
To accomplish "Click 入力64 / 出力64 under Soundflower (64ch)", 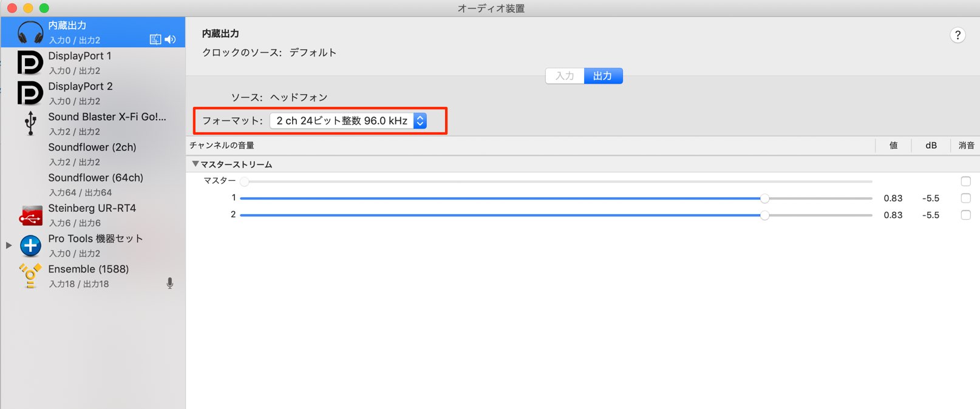I will tap(81, 192).
